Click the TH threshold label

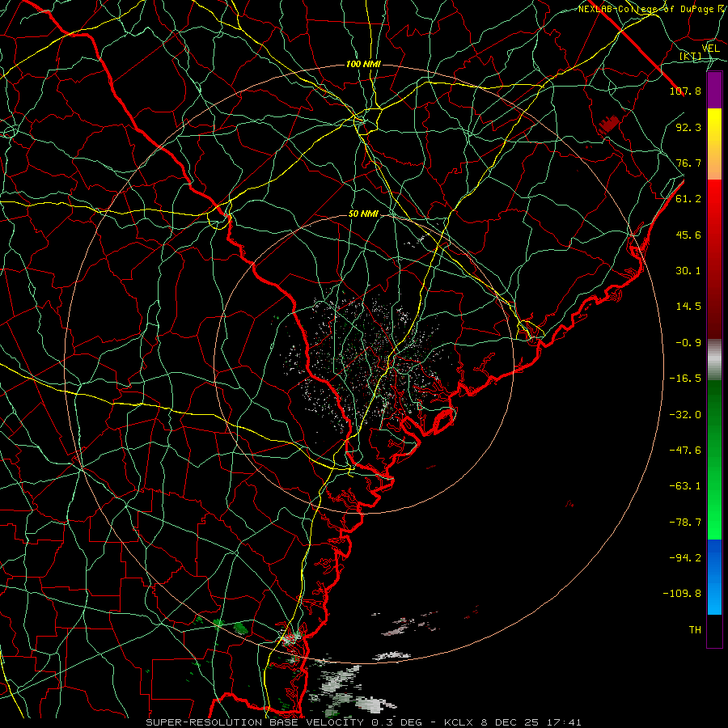pyautogui.click(x=695, y=630)
